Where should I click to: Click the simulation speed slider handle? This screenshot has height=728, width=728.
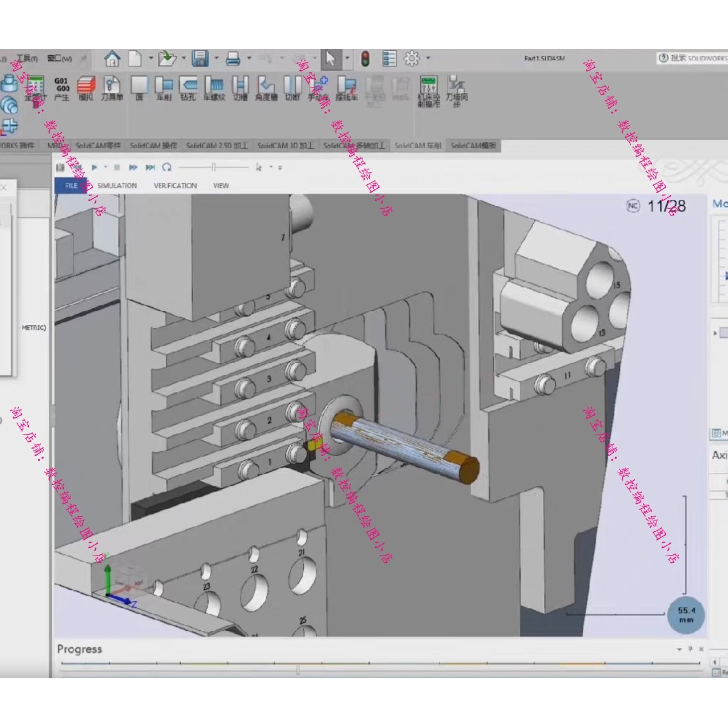(214, 167)
